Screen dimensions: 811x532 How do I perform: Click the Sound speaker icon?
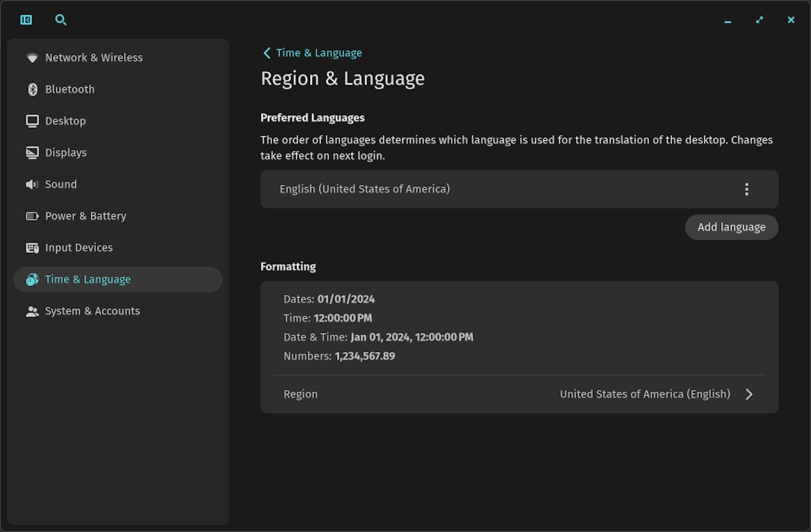pos(32,184)
